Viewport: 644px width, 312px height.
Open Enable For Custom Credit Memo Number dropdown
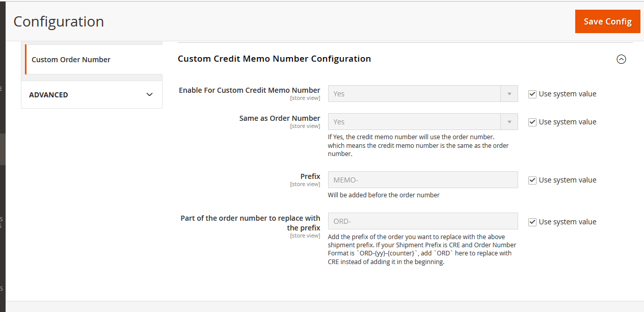423,94
